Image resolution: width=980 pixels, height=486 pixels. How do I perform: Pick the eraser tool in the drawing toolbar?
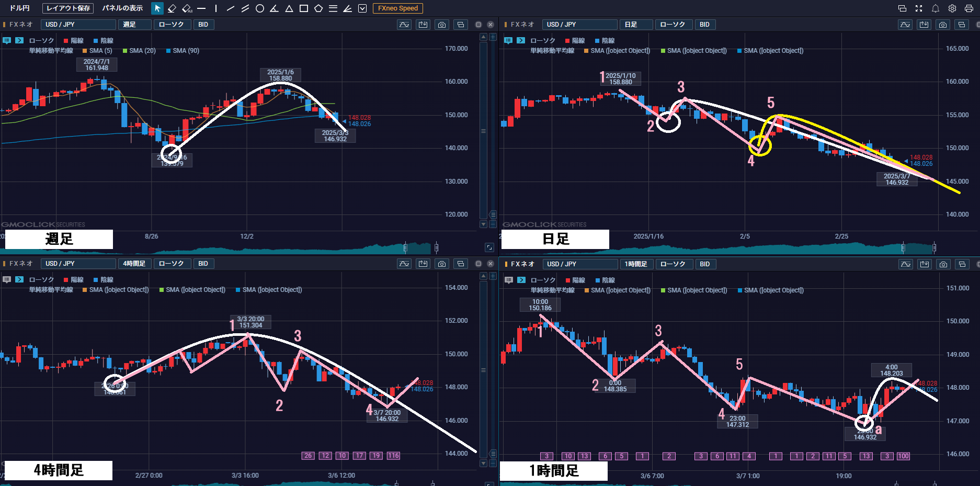tap(172, 8)
